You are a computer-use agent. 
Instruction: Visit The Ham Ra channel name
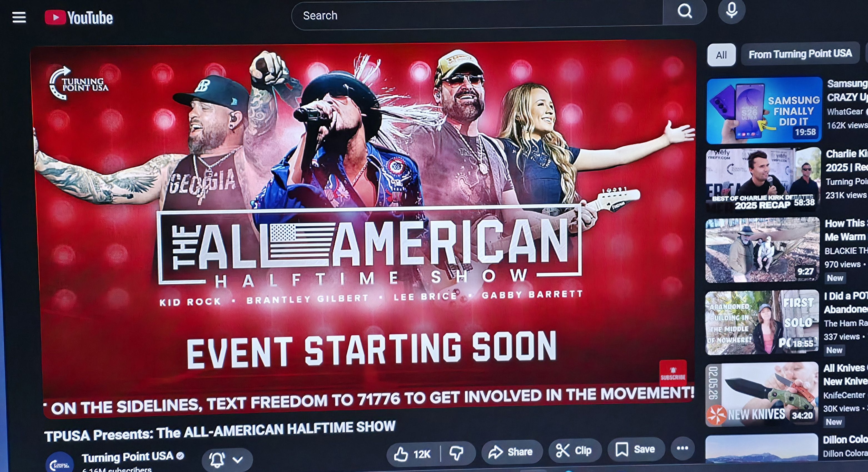tap(846, 323)
